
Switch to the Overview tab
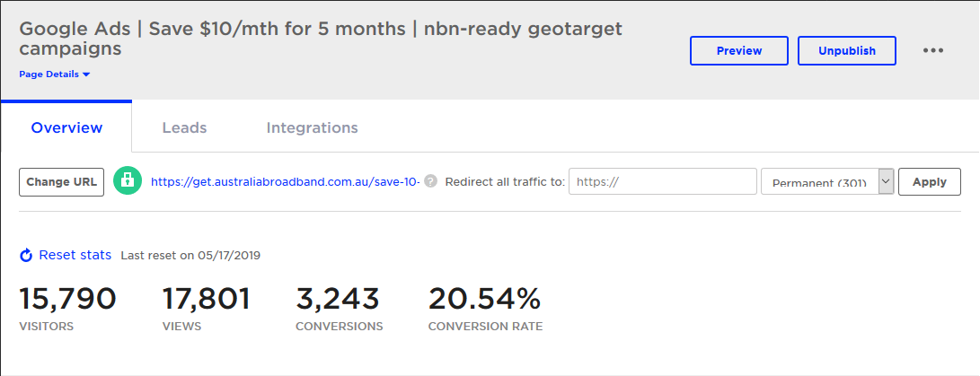(x=66, y=127)
